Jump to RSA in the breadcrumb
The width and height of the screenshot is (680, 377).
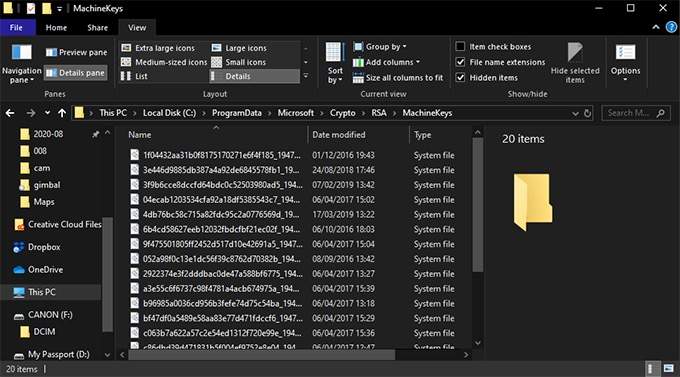pos(379,113)
